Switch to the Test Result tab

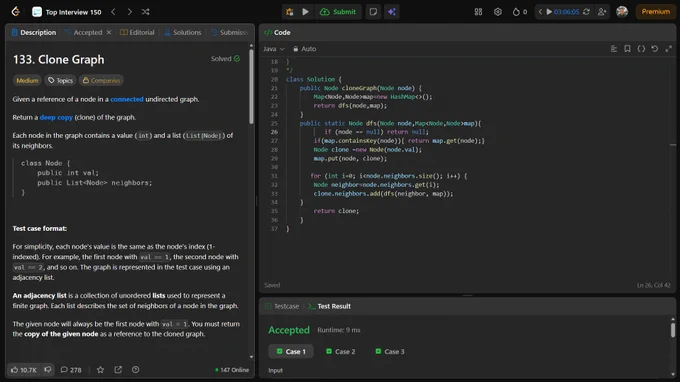click(x=329, y=306)
